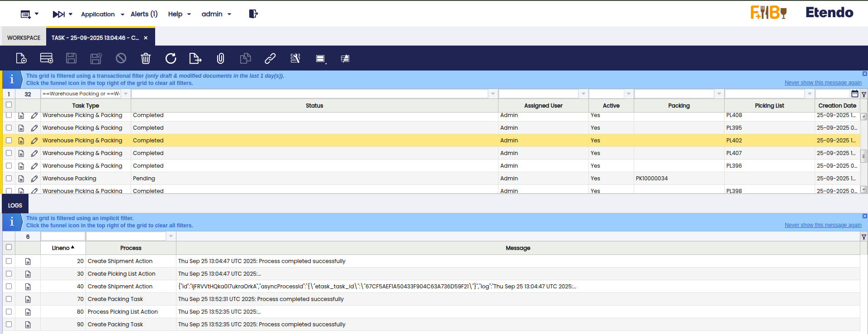
Task: Click the logout icon in top bar
Action: tap(253, 14)
